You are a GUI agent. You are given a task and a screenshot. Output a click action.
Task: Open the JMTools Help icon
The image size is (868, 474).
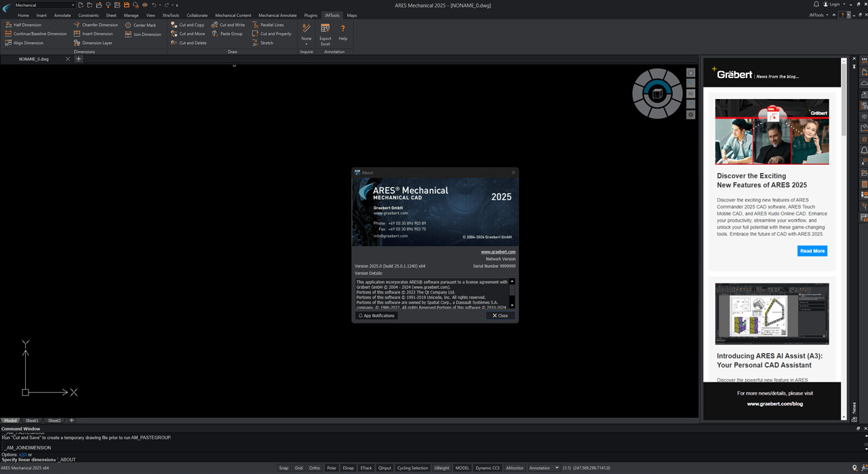coord(343,32)
